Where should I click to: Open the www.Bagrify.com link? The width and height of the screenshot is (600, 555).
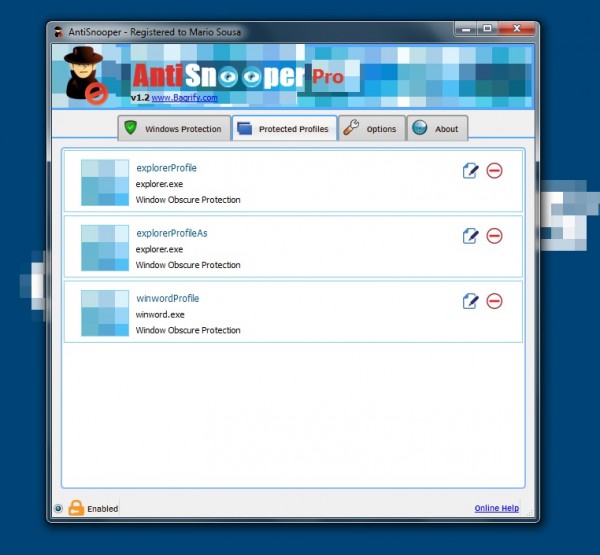(x=184, y=98)
